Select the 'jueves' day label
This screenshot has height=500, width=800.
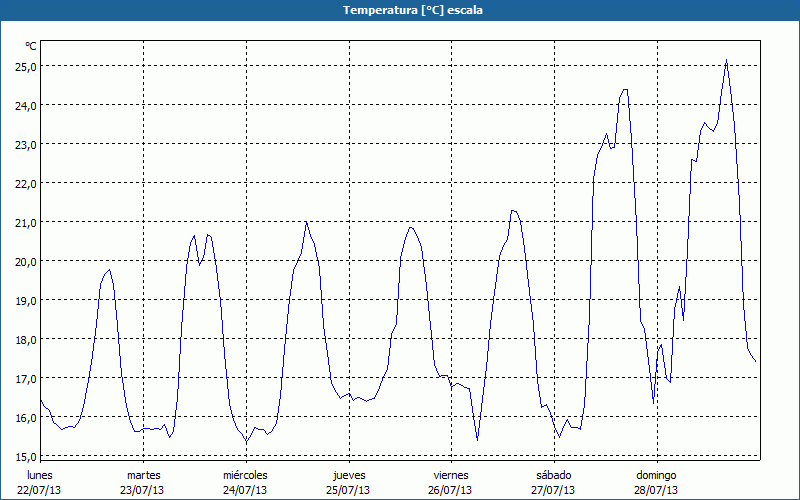pos(348,475)
